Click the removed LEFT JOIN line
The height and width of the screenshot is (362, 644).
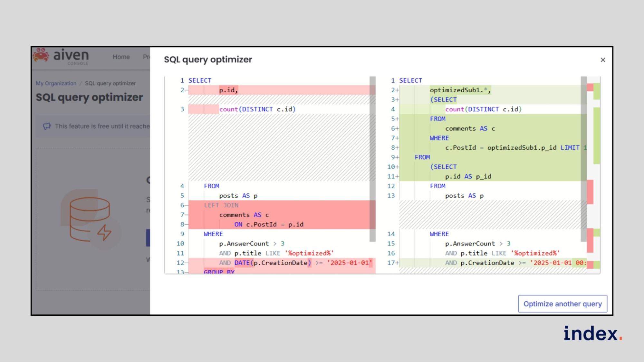point(221,205)
